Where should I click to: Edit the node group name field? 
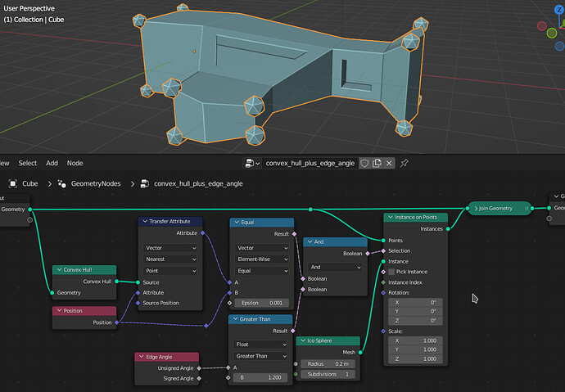(x=310, y=163)
